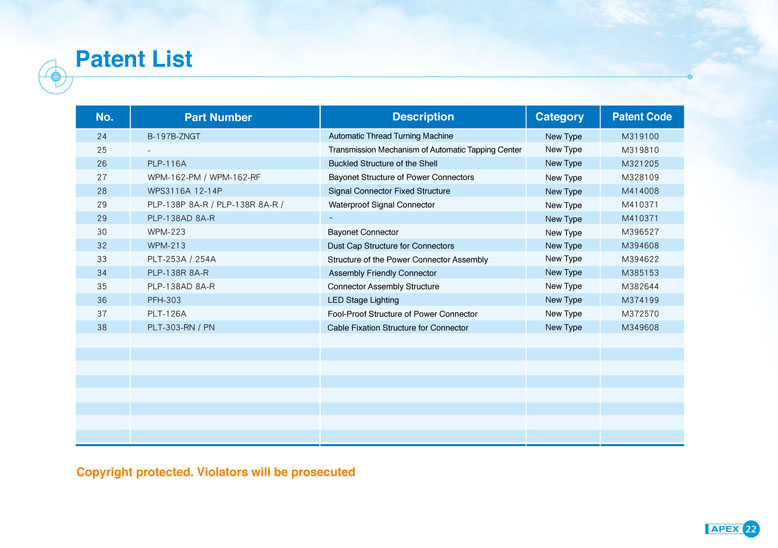Click the Patent List heading
Screen dimensions: 778x548
tap(134, 59)
